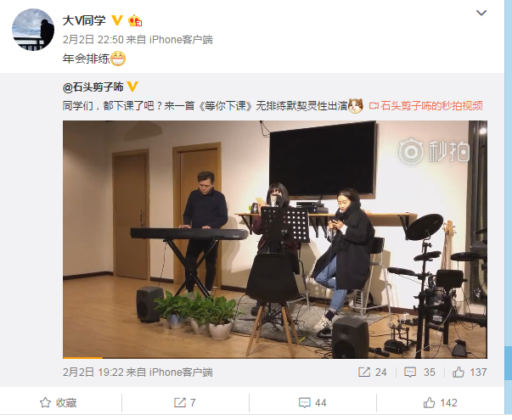Toggle thumbs-up like showing 142
The image size is (512, 420).
(x=440, y=403)
